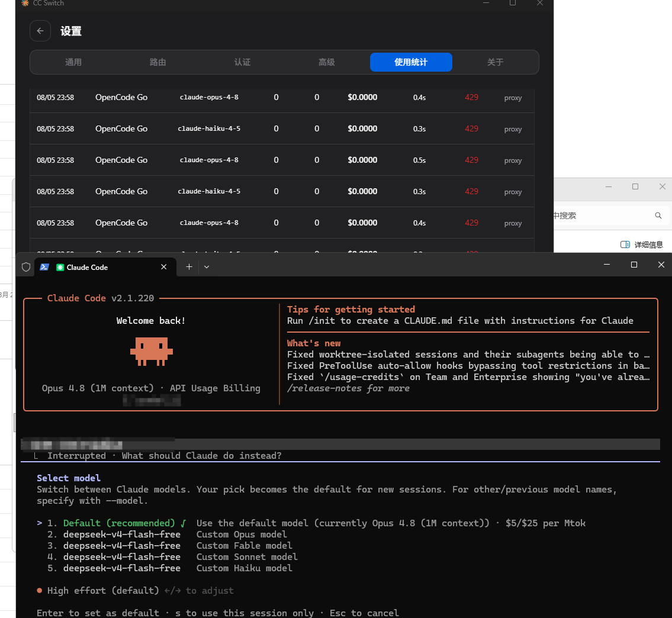The image size is (672, 618).
Task: Minimize the Explorer window behind
Action: click(x=609, y=186)
